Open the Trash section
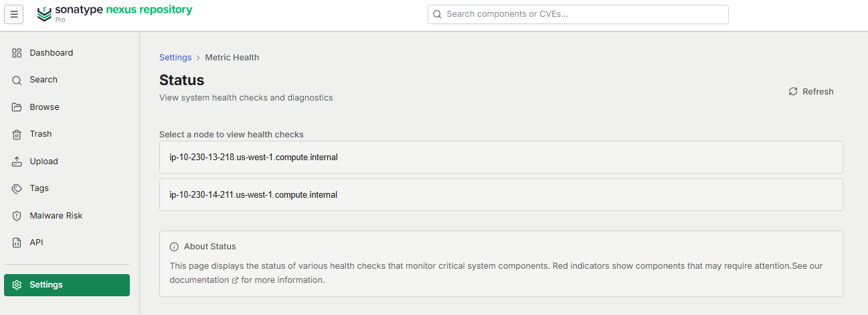Screen dimensions: 868x315 (67, 134)
